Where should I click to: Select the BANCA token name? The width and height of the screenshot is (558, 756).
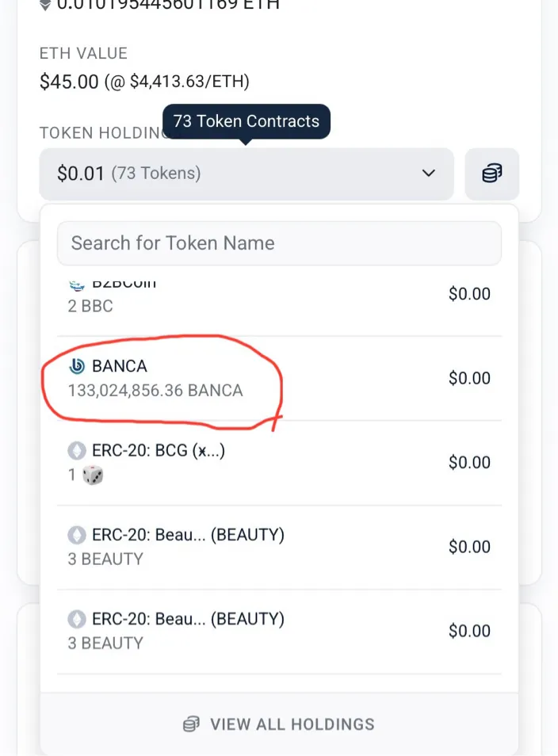click(120, 366)
